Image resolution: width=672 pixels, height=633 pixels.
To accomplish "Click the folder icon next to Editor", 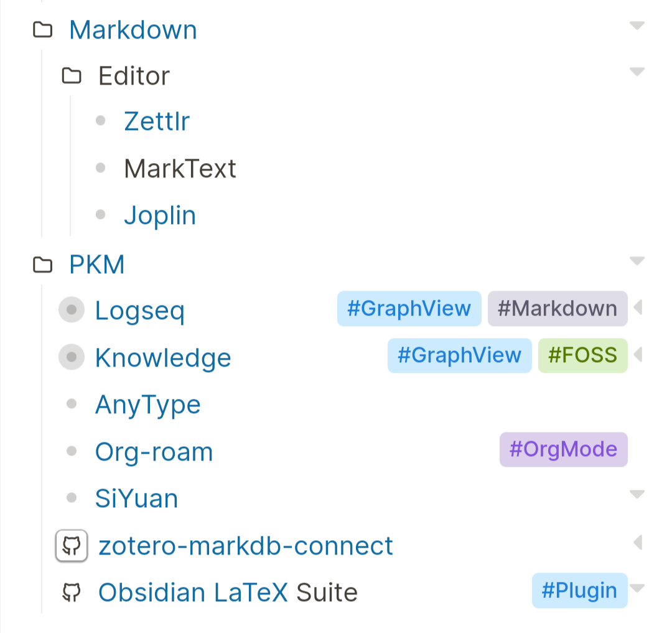I will coord(71,76).
